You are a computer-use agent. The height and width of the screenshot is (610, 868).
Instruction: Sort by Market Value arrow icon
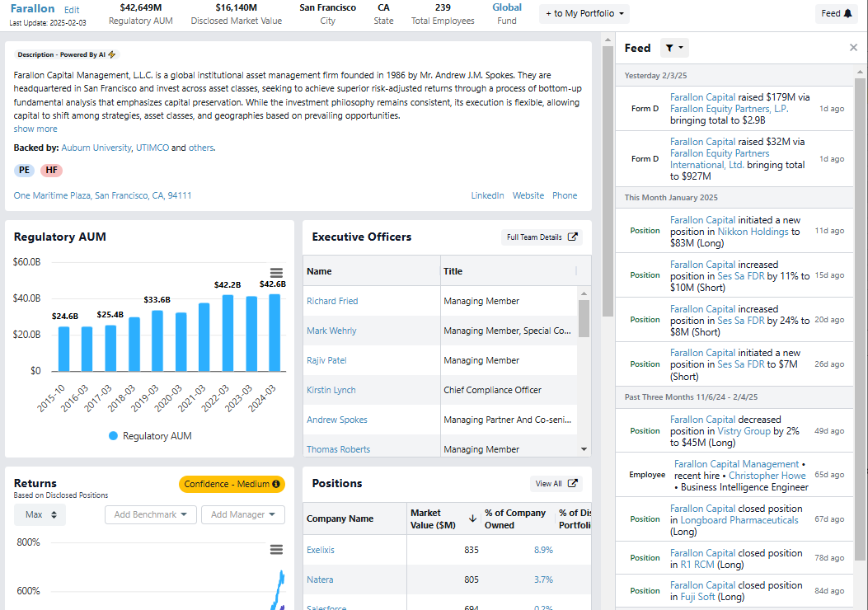(x=472, y=518)
